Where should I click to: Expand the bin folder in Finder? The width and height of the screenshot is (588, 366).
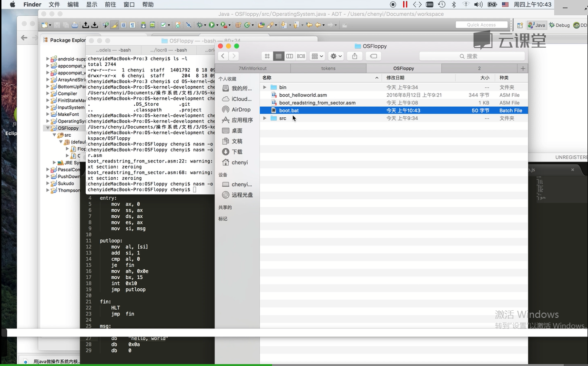pos(265,87)
